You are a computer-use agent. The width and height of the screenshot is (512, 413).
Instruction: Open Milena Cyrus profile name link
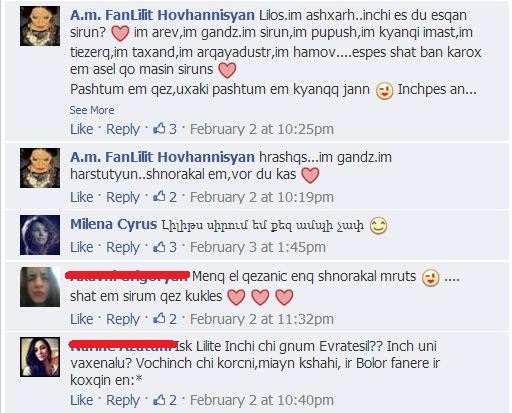point(114,224)
